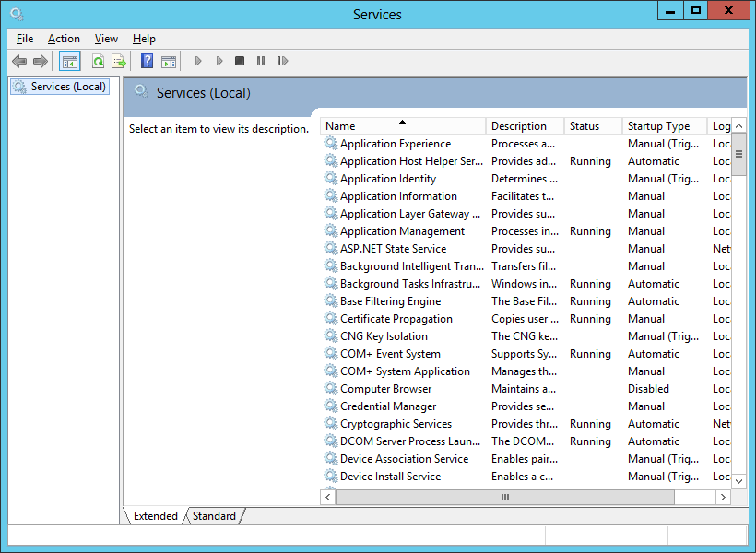Image resolution: width=756 pixels, height=553 pixels.
Task: Open Help via the question mark icon
Action: 147,62
